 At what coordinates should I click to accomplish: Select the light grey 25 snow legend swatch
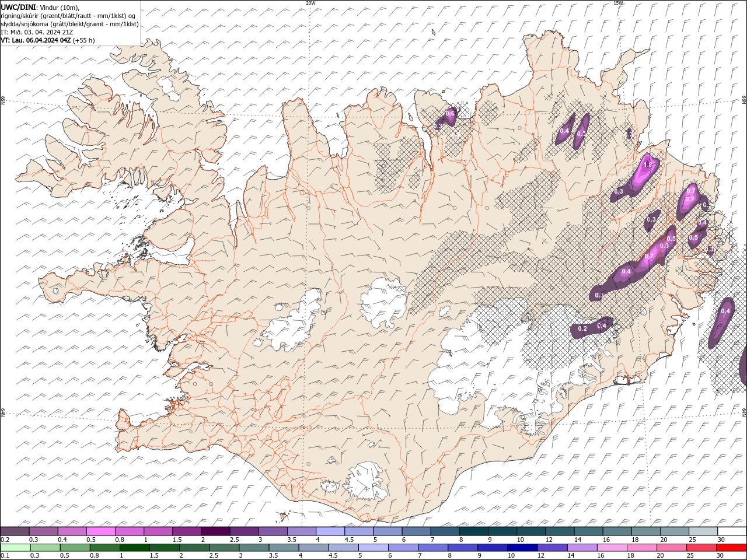pos(703,531)
